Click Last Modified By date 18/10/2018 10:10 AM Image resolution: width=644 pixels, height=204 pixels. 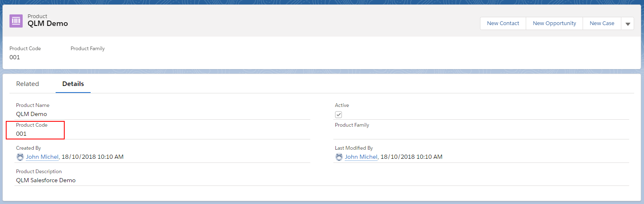pyautogui.click(x=412, y=157)
